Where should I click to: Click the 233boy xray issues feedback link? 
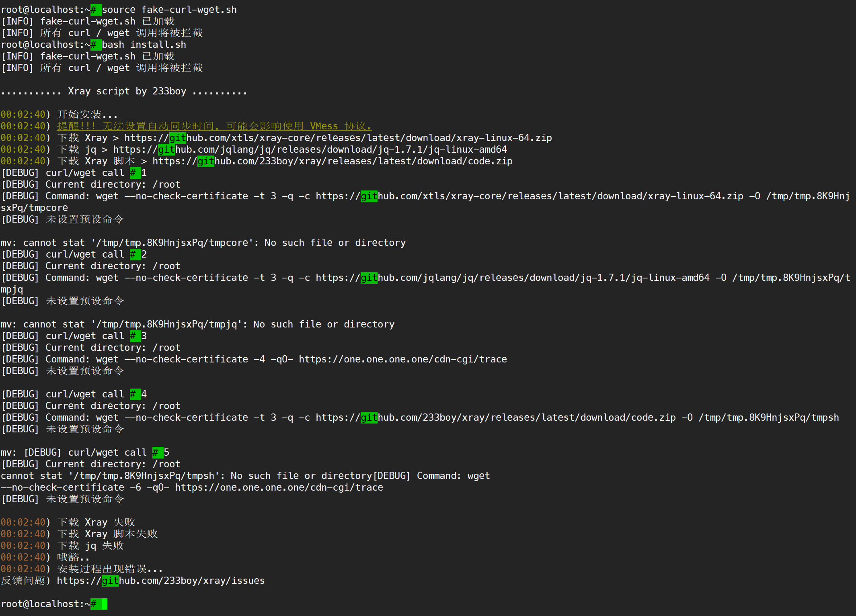click(x=160, y=581)
